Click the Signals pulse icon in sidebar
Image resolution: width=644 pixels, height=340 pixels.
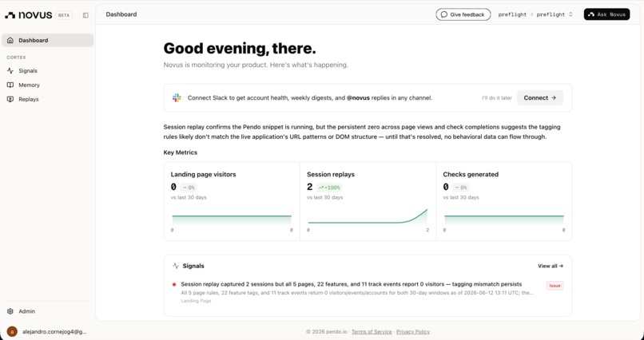(10, 70)
